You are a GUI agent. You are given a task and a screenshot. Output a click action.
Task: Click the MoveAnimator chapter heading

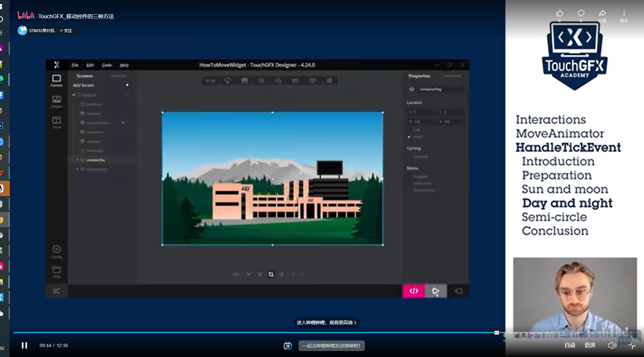pos(560,133)
